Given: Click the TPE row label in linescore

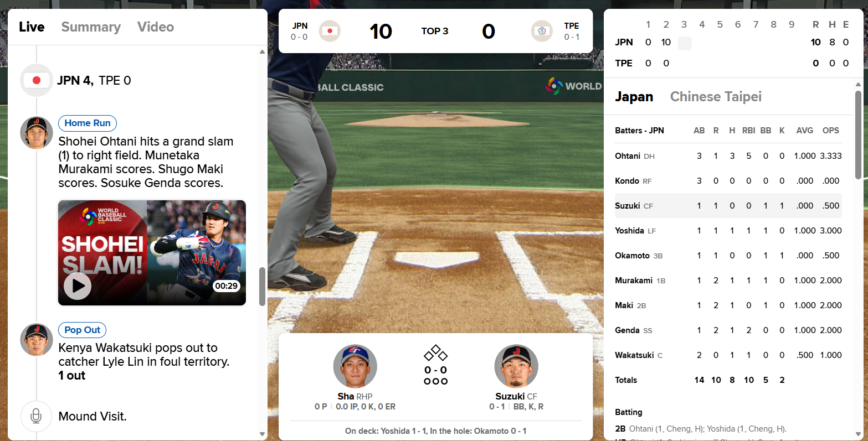Looking at the screenshot, I should [624, 63].
